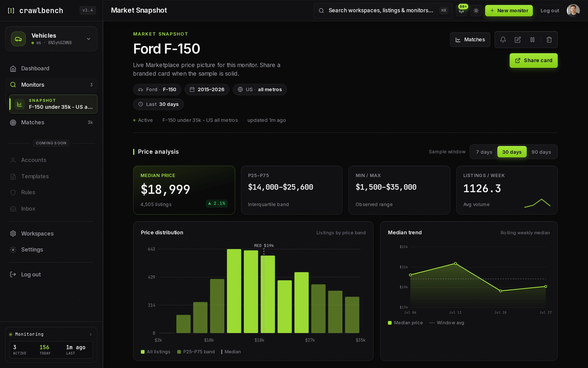Click the Jul 13 median trend point
This screenshot has width=588, height=368.
(455, 263)
